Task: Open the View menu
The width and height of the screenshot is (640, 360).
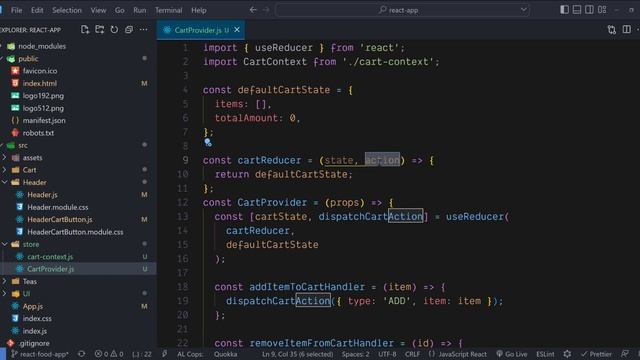Action: 98,10
